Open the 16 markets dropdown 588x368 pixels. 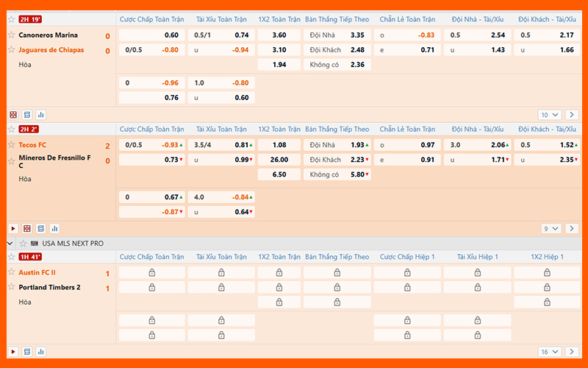pos(550,352)
